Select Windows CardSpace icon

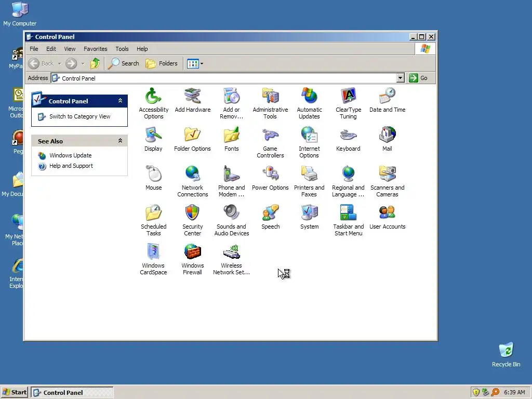pos(153,252)
